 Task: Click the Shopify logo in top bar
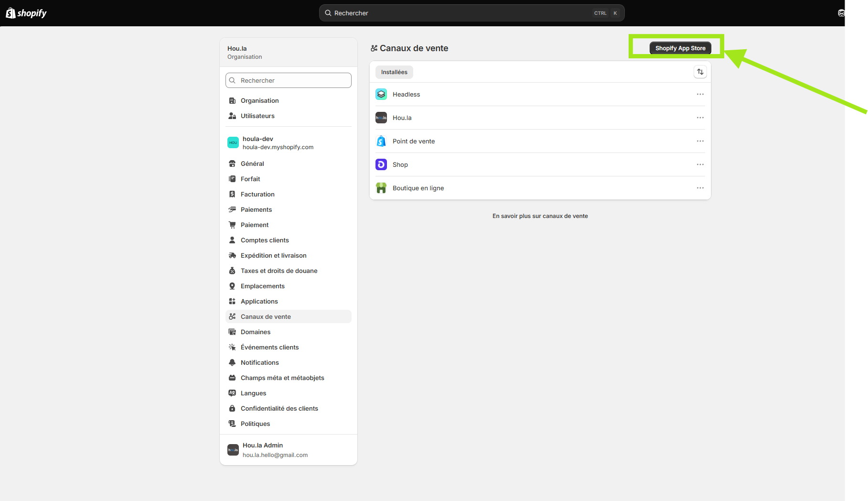[26, 13]
